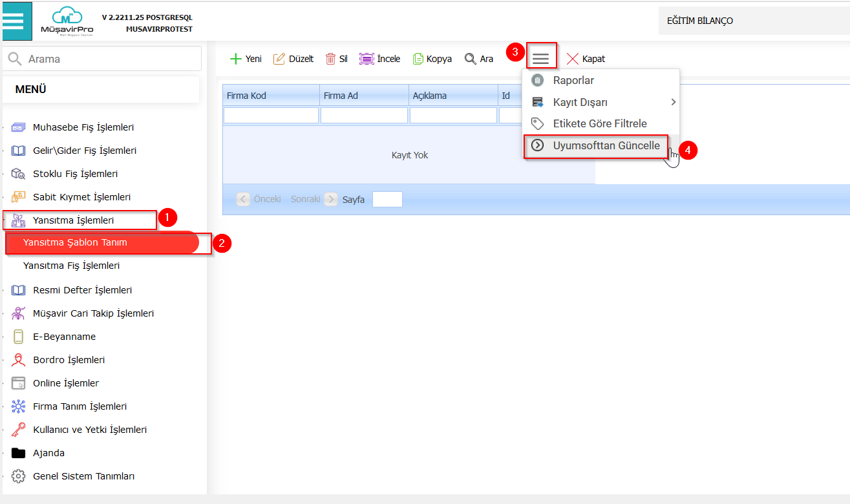Open Firma Tanım İşlemleri menu entry
Image resolution: width=850 pixels, height=504 pixels.
(80, 406)
